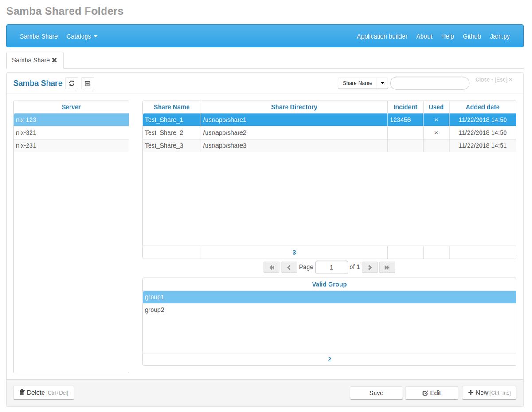Click the Save button

pos(376,393)
